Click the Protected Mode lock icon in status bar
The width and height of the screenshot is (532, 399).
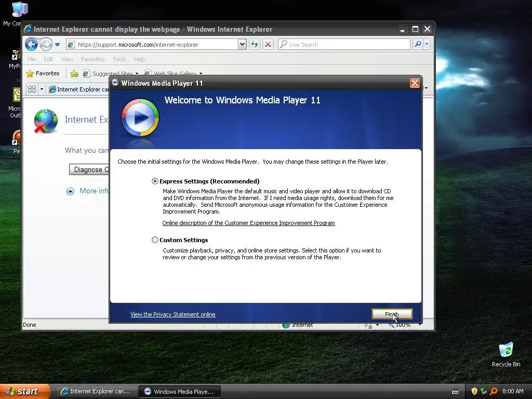(368, 326)
